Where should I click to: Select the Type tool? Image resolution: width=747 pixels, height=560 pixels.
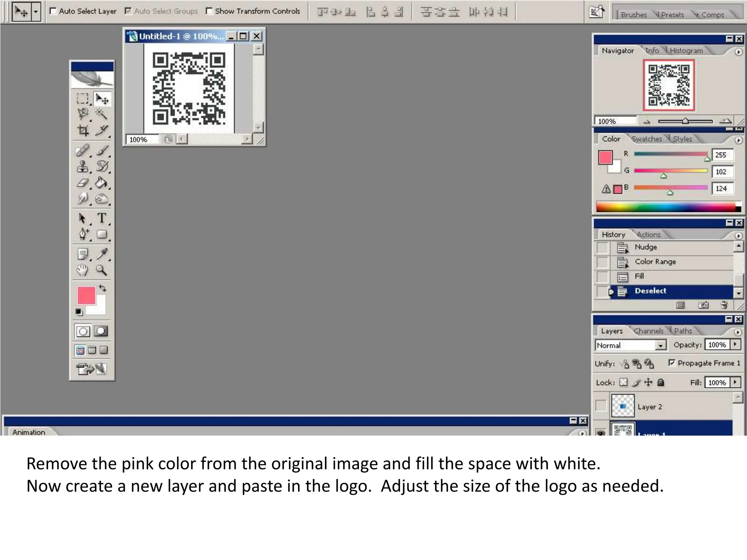[x=102, y=218]
